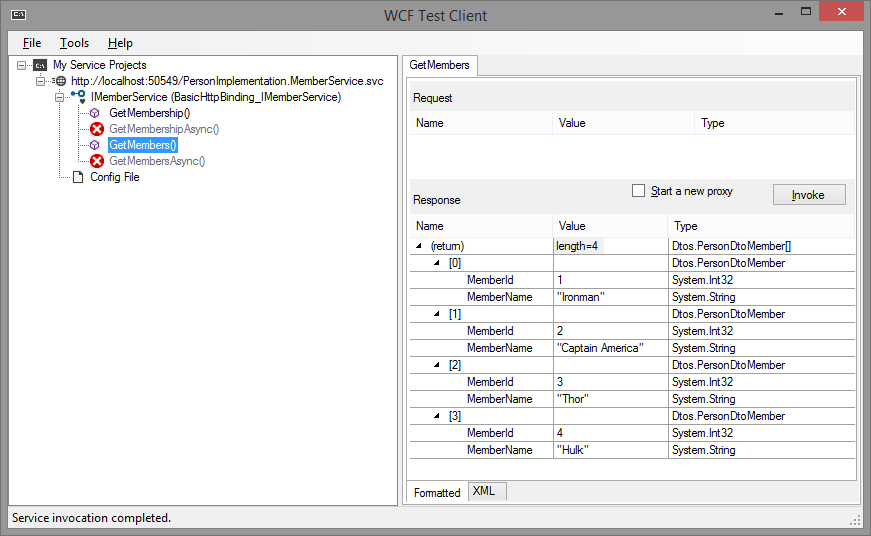Image resolution: width=871 pixels, height=536 pixels.
Task: Click the Request Name column header
Action: click(481, 123)
